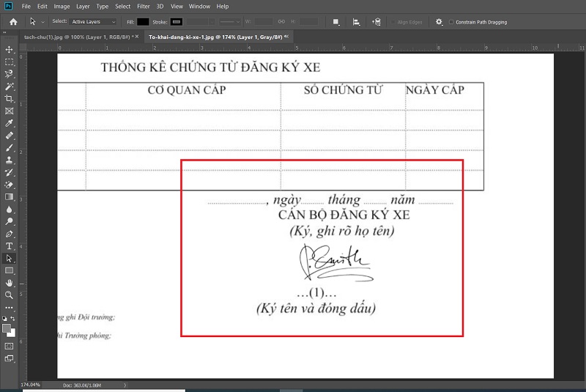Click the shape width W field
Viewport: 586px width, 392px height.
(x=264, y=22)
